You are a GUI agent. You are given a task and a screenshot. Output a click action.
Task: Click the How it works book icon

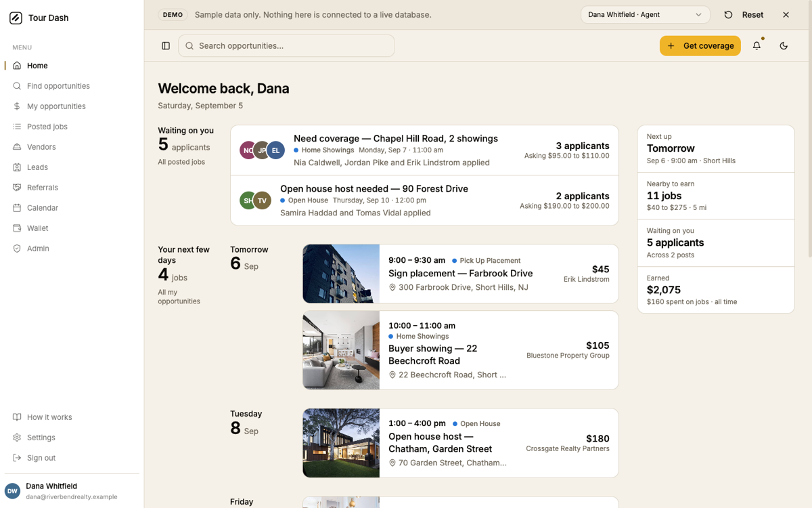(17, 417)
